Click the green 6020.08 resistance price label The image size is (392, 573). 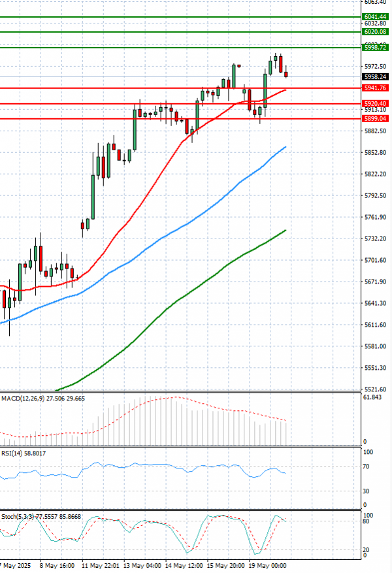click(x=375, y=32)
